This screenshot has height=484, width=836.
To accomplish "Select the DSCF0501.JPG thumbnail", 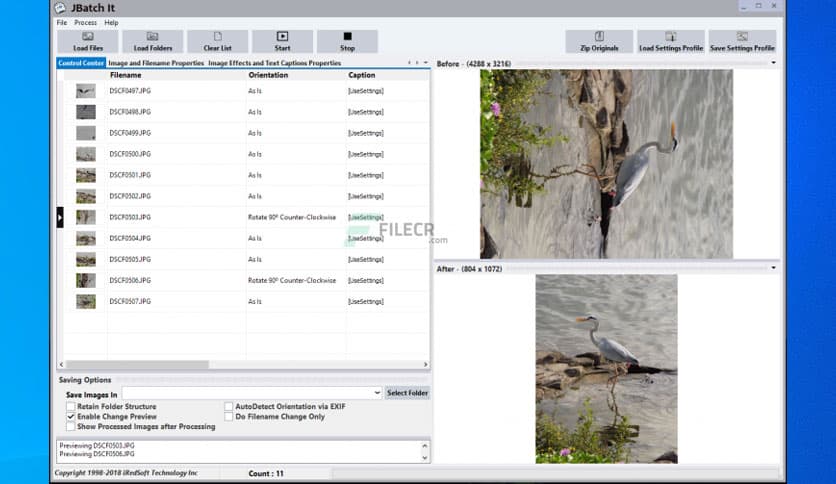I will tap(86, 175).
